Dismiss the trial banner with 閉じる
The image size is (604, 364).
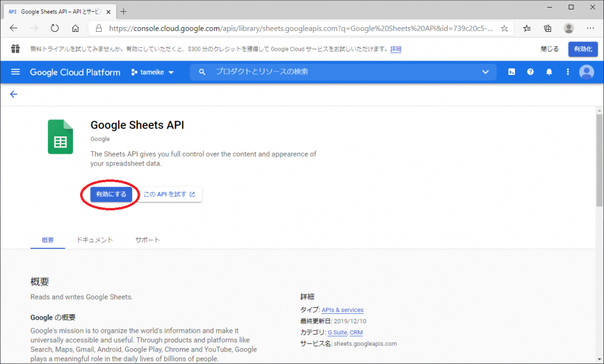tap(549, 49)
